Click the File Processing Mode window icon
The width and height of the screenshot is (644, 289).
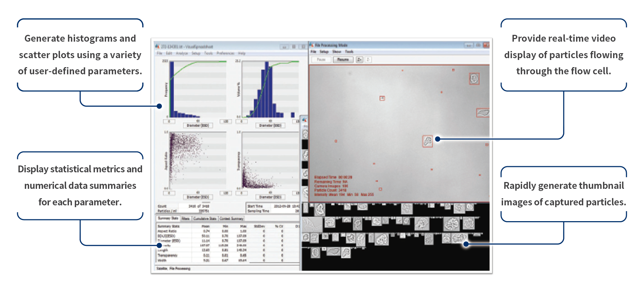[311, 45]
